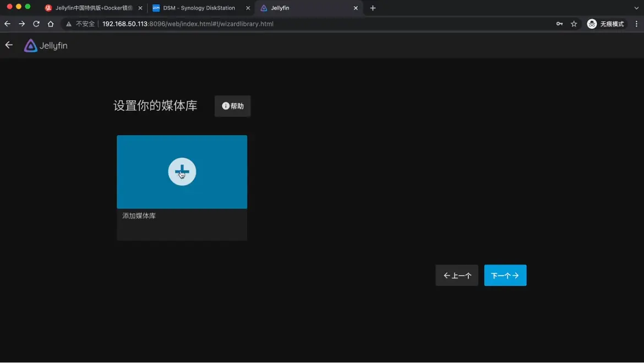
Task: Click the browser back arrow
Action: (7, 24)
